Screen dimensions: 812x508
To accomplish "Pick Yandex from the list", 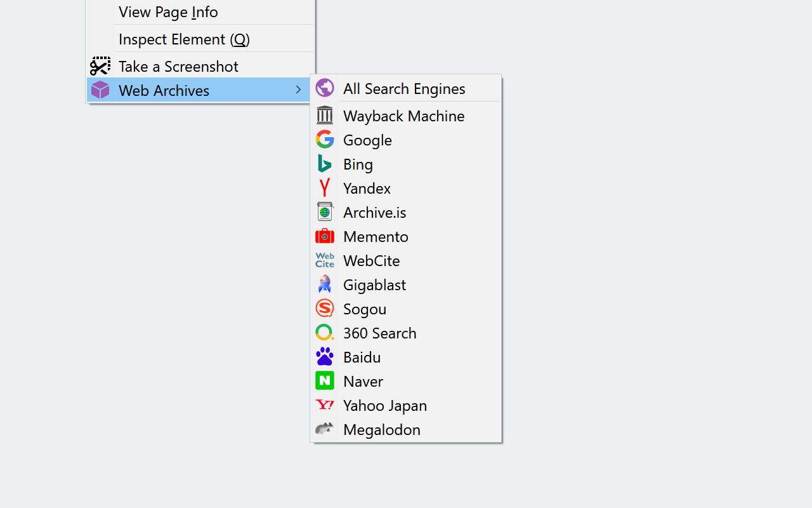I will (406, 188).
